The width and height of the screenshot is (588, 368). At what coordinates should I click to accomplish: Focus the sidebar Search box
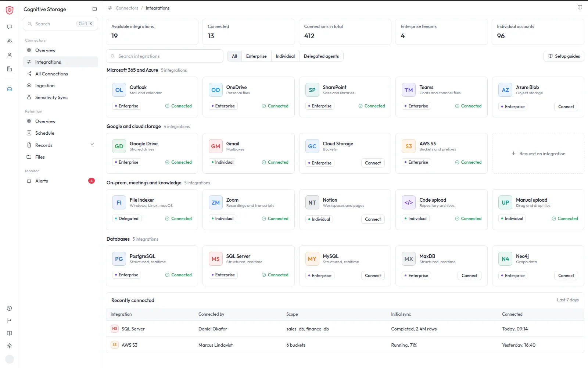tap(61, 24)
